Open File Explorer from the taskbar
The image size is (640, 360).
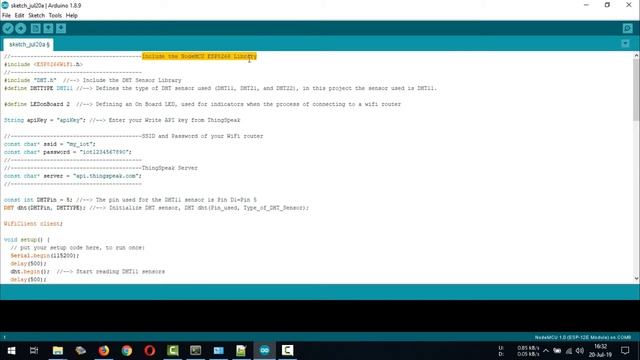[x=58, y=350]
